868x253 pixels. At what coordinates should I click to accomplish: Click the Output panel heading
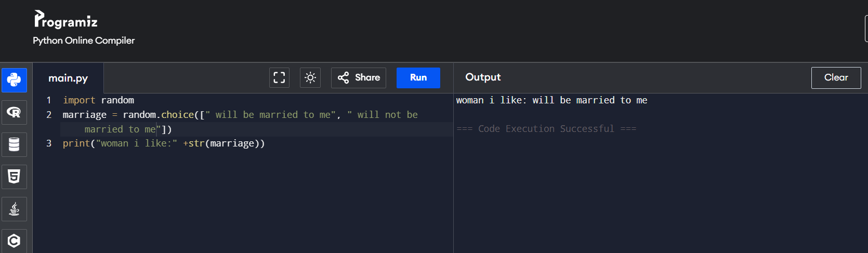click(x=483, y=77)
